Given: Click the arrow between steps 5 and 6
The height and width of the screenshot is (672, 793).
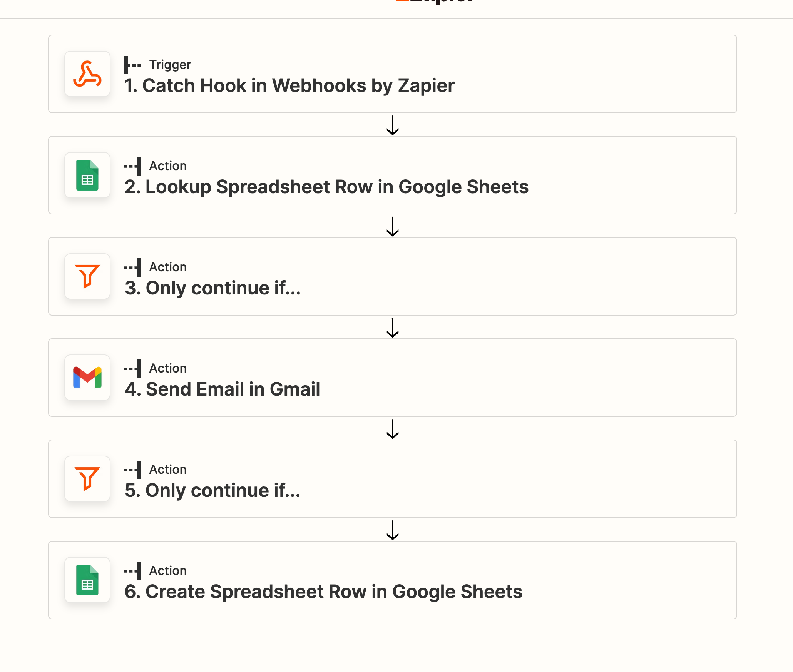Looking at the screenshot, I should click(x=393, y=530).
